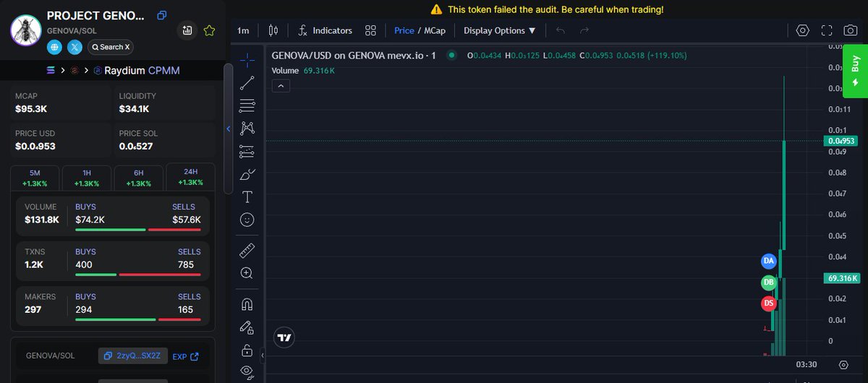Click the TXNS 1.2K figure

(33, 264)
